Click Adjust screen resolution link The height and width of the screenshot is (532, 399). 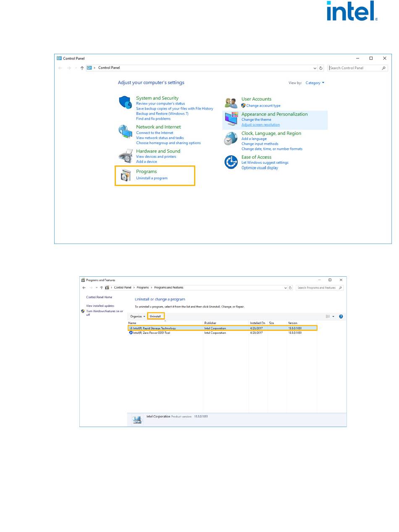click(260, 125)
